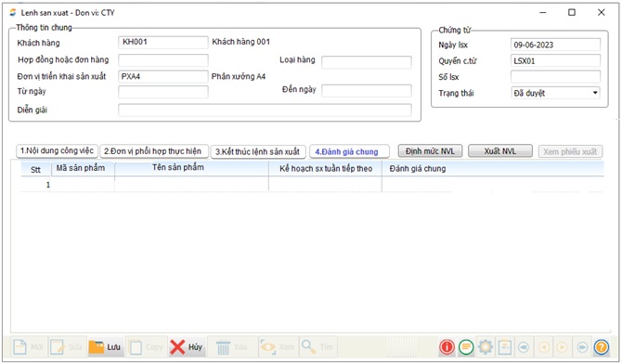
Task: Click the Stt column header
Action: [x=35, y=169]
